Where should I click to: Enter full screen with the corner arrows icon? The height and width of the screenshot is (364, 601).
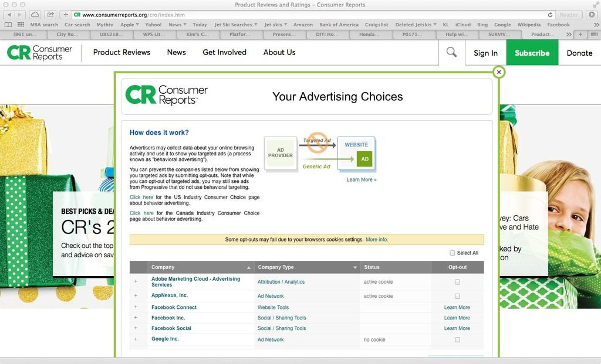click(x=596, y=5)
